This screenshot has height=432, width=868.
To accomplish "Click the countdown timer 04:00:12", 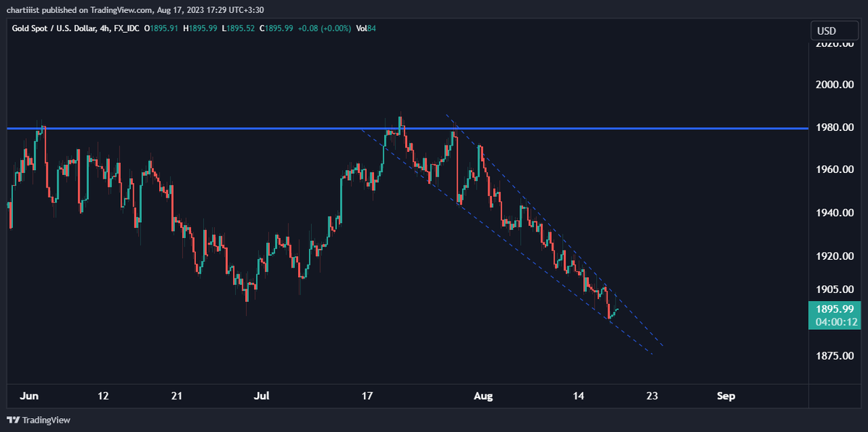I will tap(836, 321).
